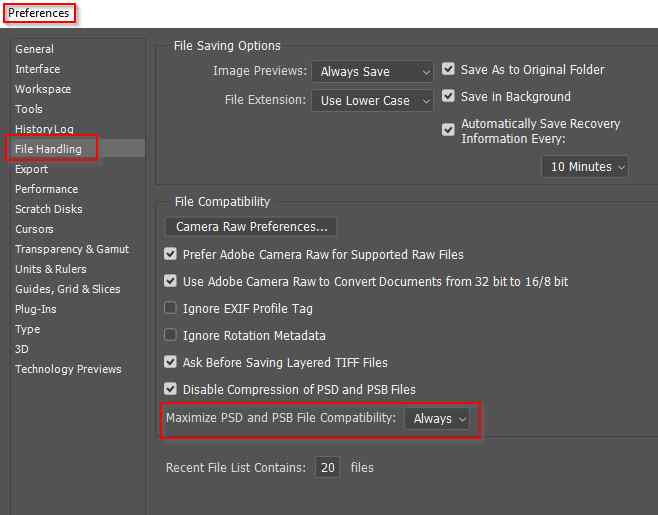Viewport: 658px width, 515px height.
Task: Open the General preferences category
Action: 34,49
